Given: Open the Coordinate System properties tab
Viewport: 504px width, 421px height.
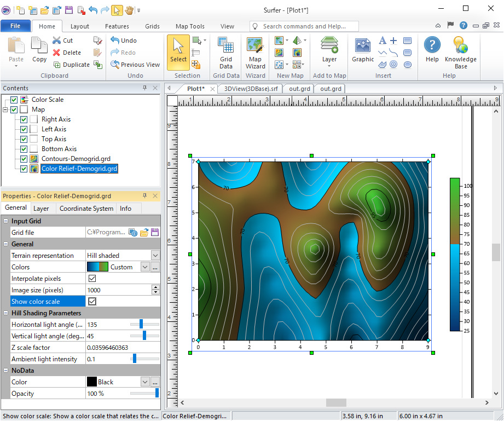Looking at the screenshot, I should click(x=86, y=208).
